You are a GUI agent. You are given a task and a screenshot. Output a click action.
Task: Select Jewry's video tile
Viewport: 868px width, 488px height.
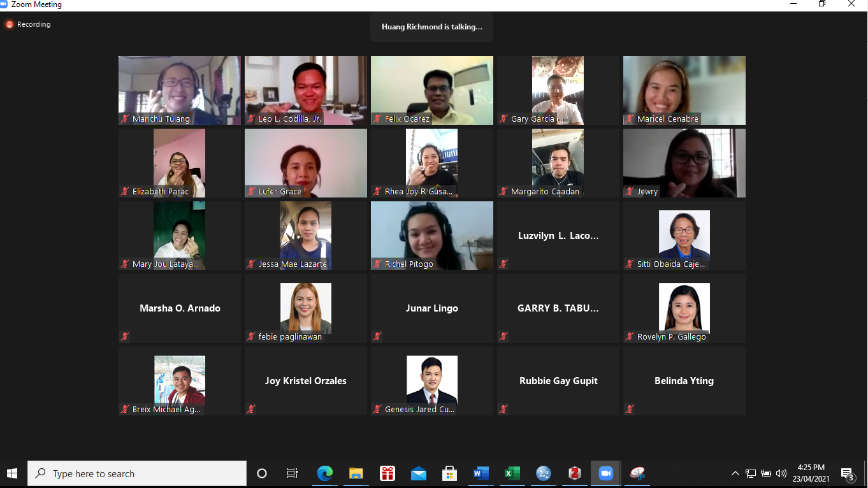tap(684, 163)
